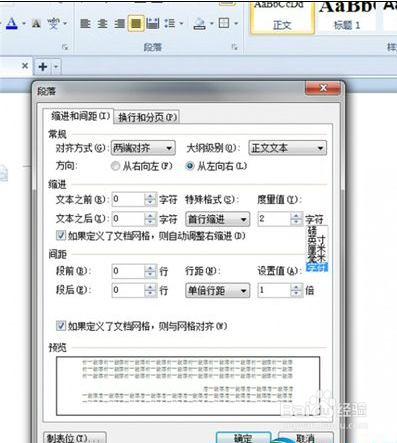Decrease 文本之后 value with down arrow
This screenshot has height=443, width=397.
coord(151,222)
